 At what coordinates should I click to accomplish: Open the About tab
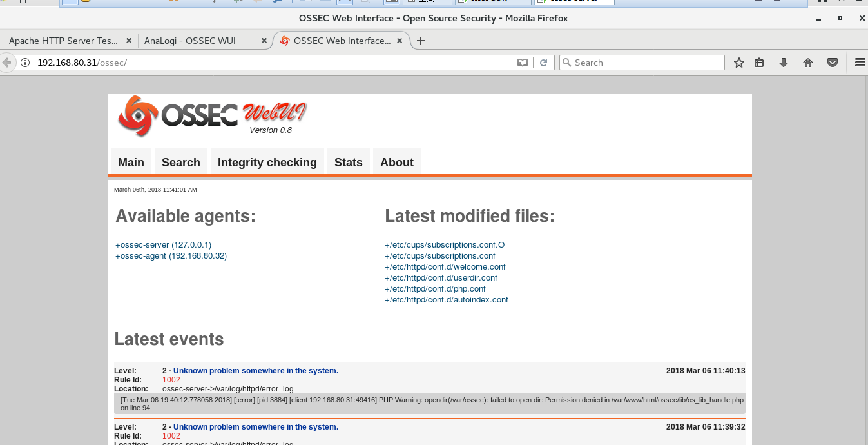(x=397, y=162)
